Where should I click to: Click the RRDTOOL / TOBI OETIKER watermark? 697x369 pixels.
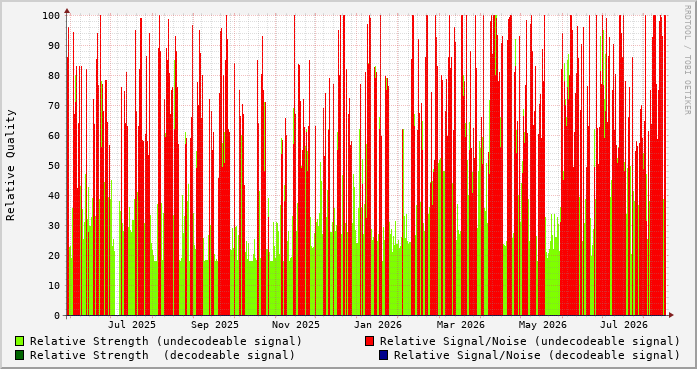687,60
